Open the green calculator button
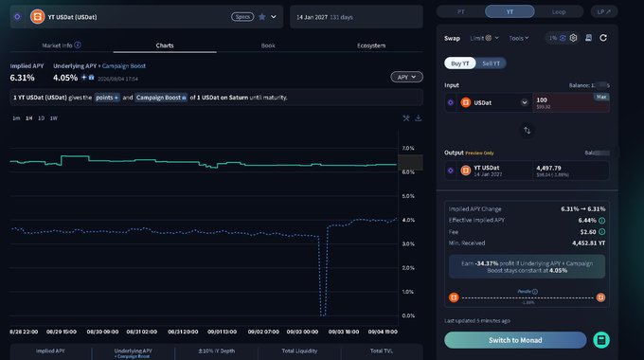644x360 pixels. coord(601,340)
